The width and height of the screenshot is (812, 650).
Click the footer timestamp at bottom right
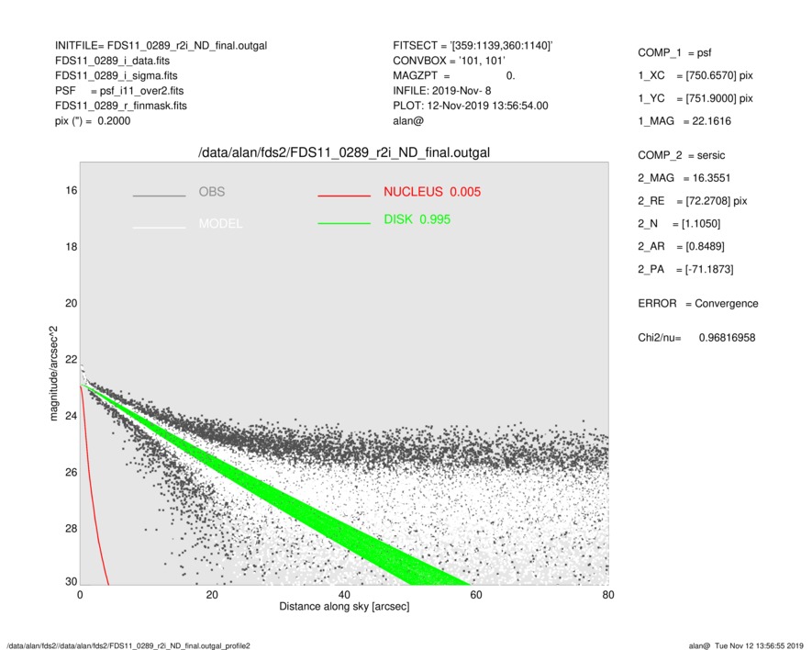point(746,645)
